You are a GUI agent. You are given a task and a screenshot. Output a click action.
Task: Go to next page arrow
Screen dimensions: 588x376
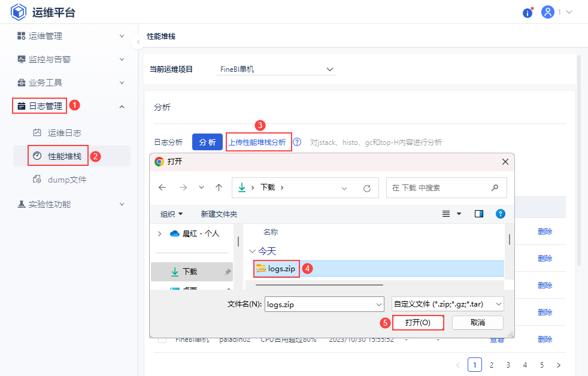tap(559, 365)
